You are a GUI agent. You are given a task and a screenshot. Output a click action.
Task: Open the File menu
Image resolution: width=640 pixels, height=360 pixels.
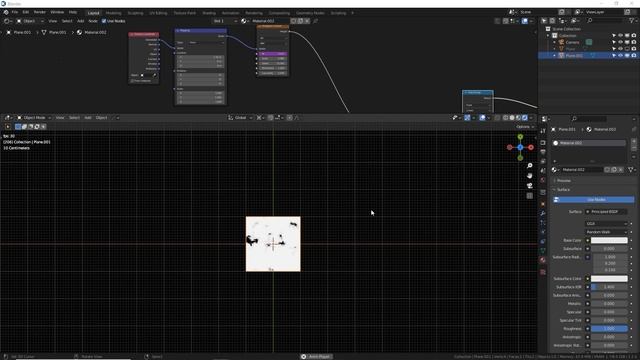15,12
